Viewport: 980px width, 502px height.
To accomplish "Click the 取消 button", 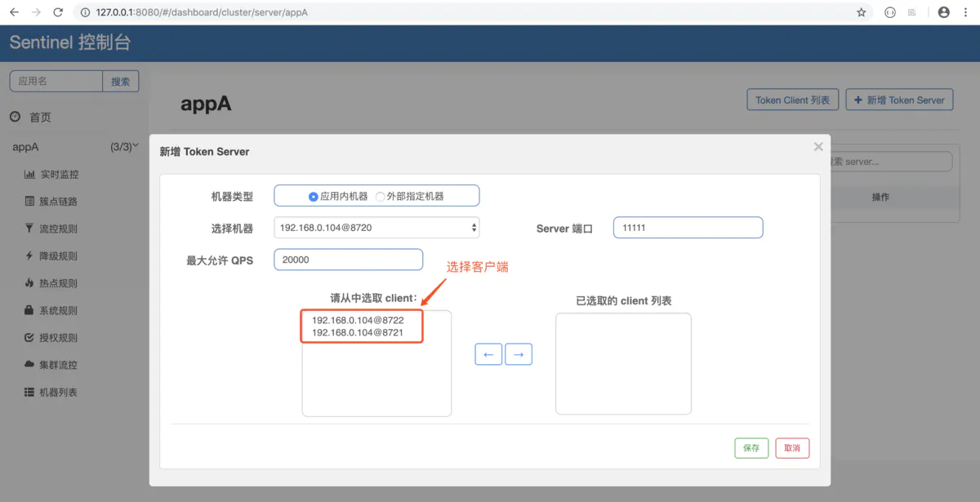I will pos(792,448).
